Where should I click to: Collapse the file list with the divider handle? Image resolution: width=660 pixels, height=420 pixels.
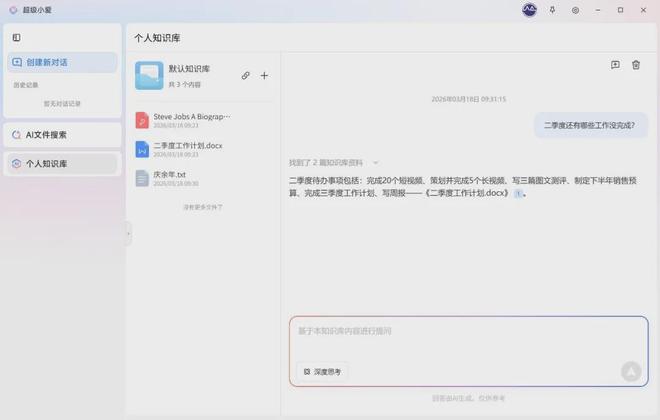tap(127, 232)
